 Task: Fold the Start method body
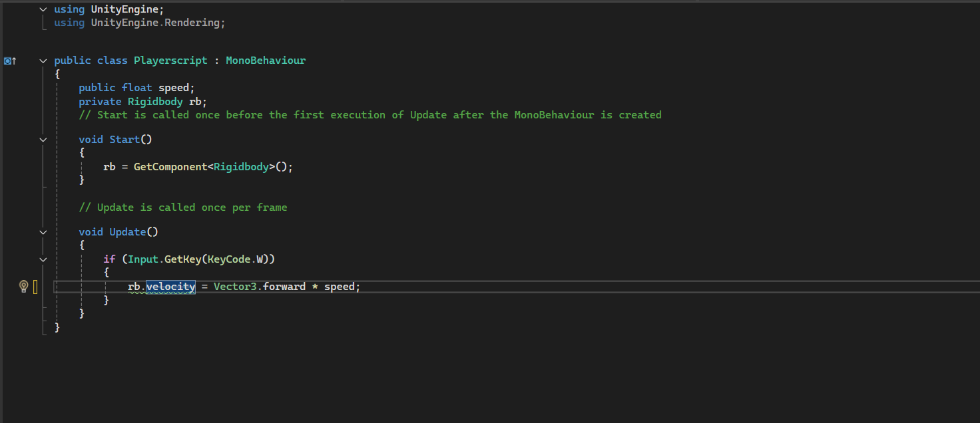coord(43,140)
